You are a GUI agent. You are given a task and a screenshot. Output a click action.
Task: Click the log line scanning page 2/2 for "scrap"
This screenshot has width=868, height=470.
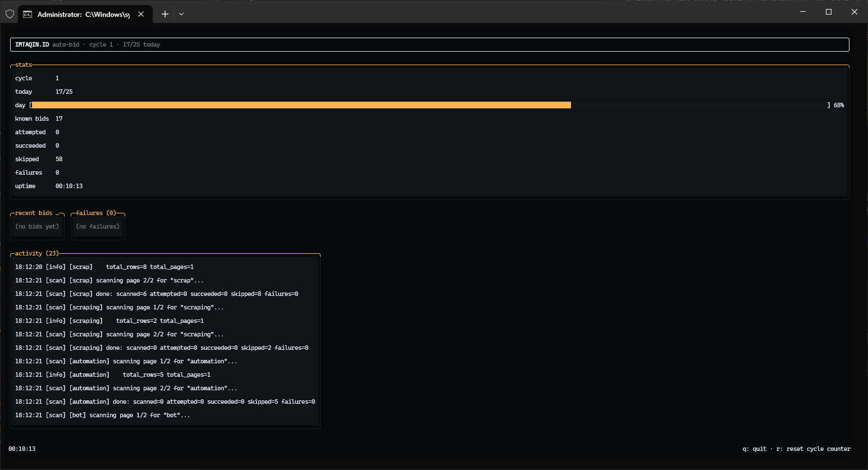click(109, 280)
